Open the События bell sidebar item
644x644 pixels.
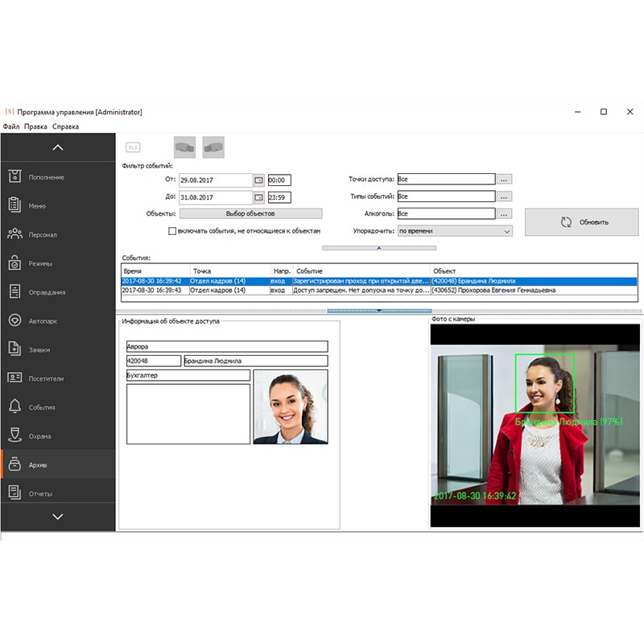(42, 407)
